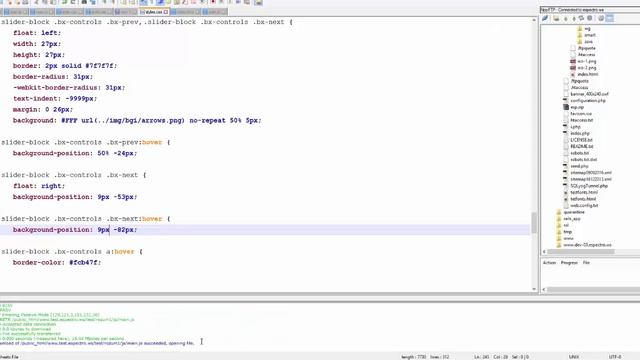Click the NppFTP Download file arrow icon
This screenshot has width=640, height=360.
click(566, 18)
